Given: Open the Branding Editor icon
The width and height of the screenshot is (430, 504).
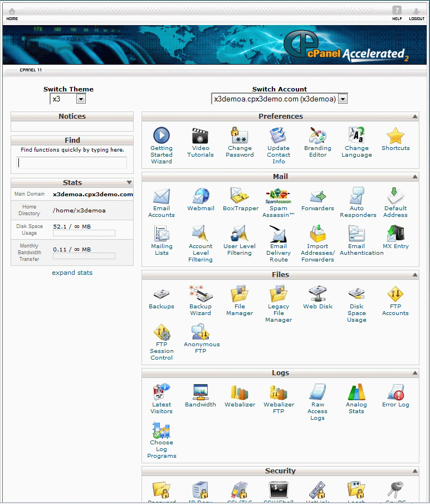Looking at the screenshot, I should click(x=317, y=137).
